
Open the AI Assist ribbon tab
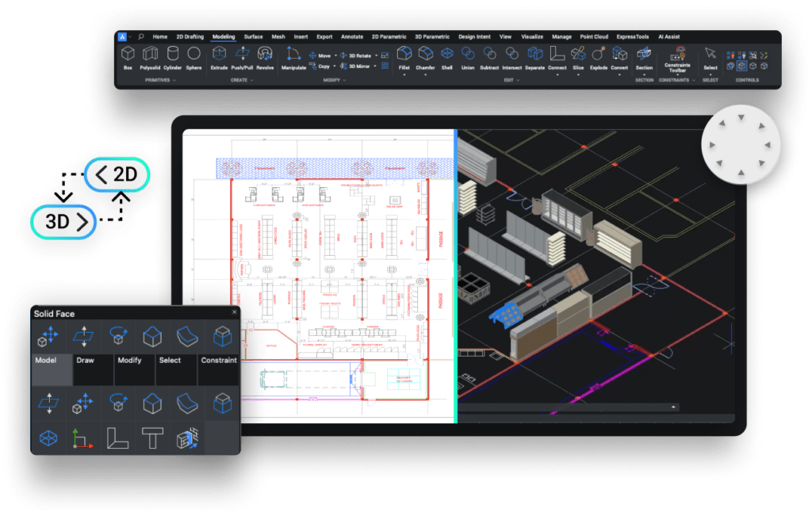(x=669, y=36)
